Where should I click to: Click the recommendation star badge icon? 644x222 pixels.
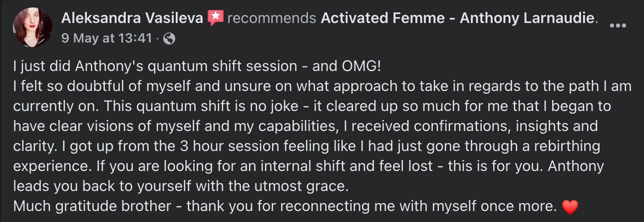tap(216, 18)
